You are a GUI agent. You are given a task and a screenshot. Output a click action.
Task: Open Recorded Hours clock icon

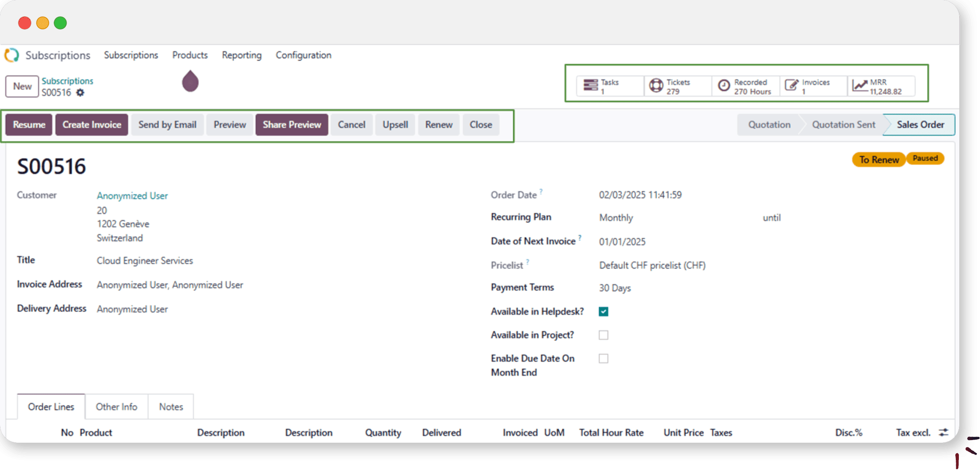(724, 85)
